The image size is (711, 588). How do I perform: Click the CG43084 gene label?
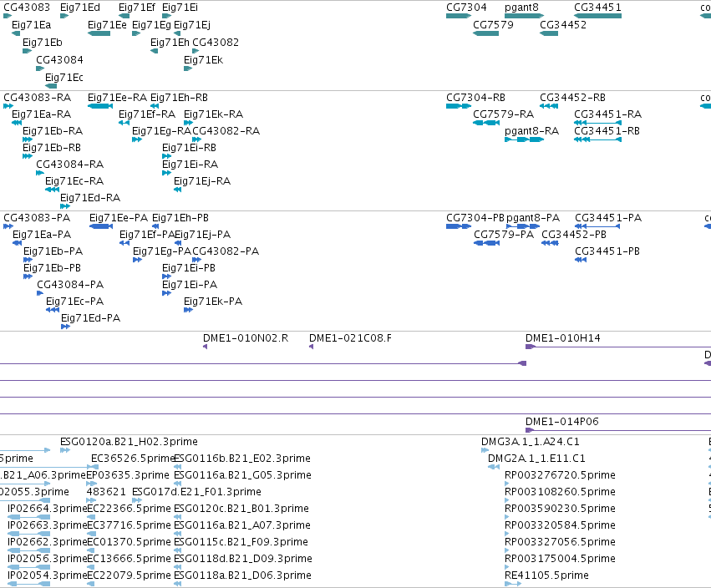pos(59,60)
